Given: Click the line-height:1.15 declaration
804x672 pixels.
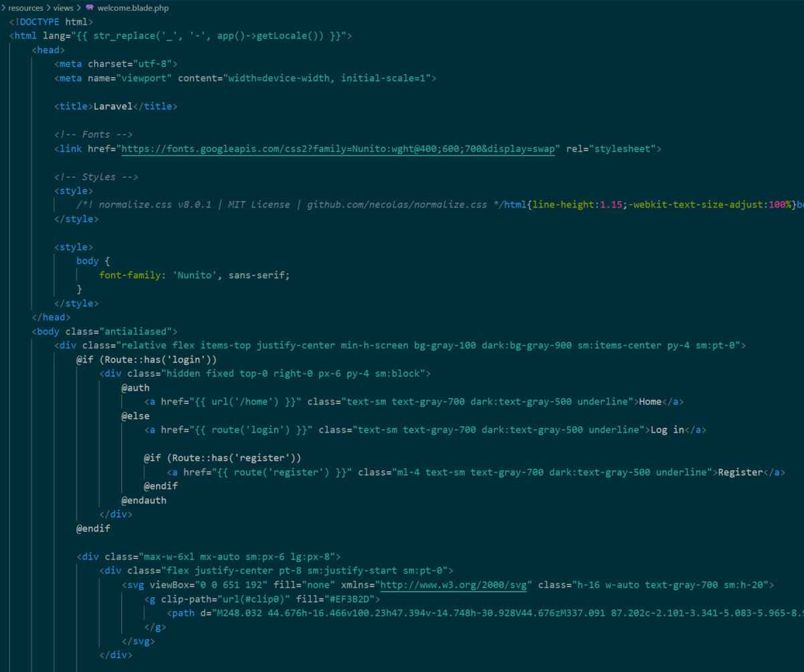Looking at the screenshot, I should click(x=579, y=204).
